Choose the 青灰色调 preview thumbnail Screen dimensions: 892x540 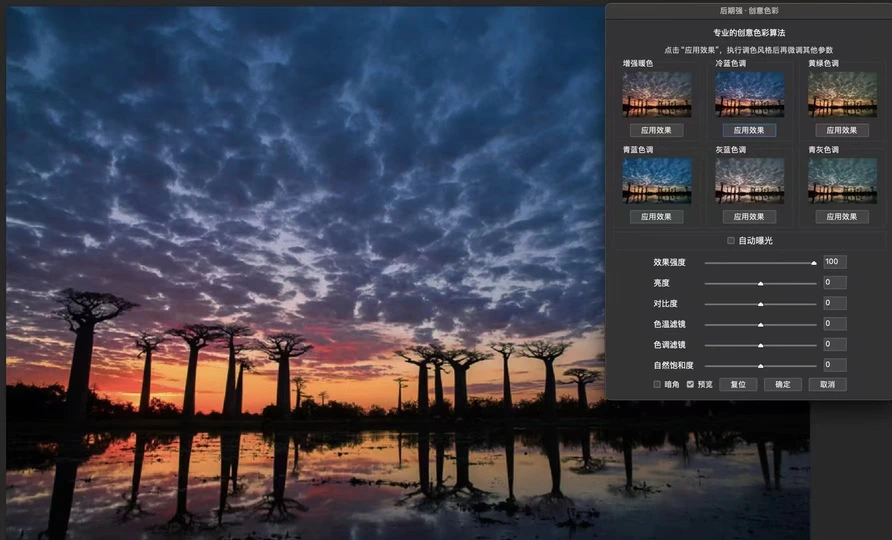click(x=841, y=181)
